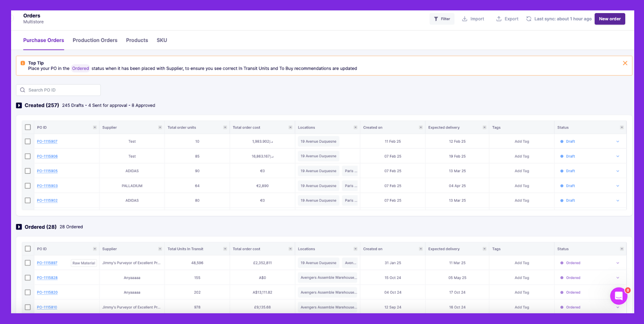The width and height of the screenshot is (644, 324).
Task: Switch to Production Orders tab
Action: [x=95, y=40]
